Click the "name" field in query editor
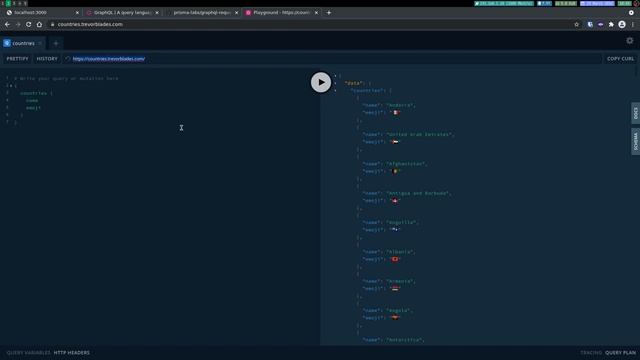 [x=32, y=100]
